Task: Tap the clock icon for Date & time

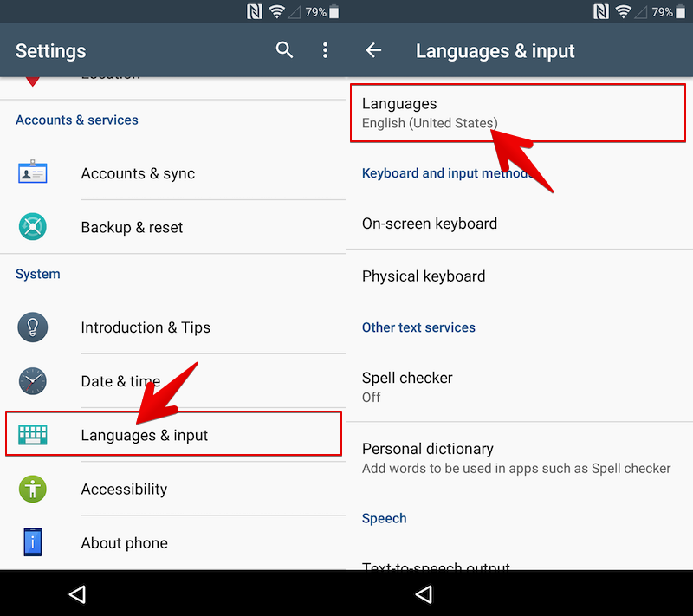Action: pos(32,381)
